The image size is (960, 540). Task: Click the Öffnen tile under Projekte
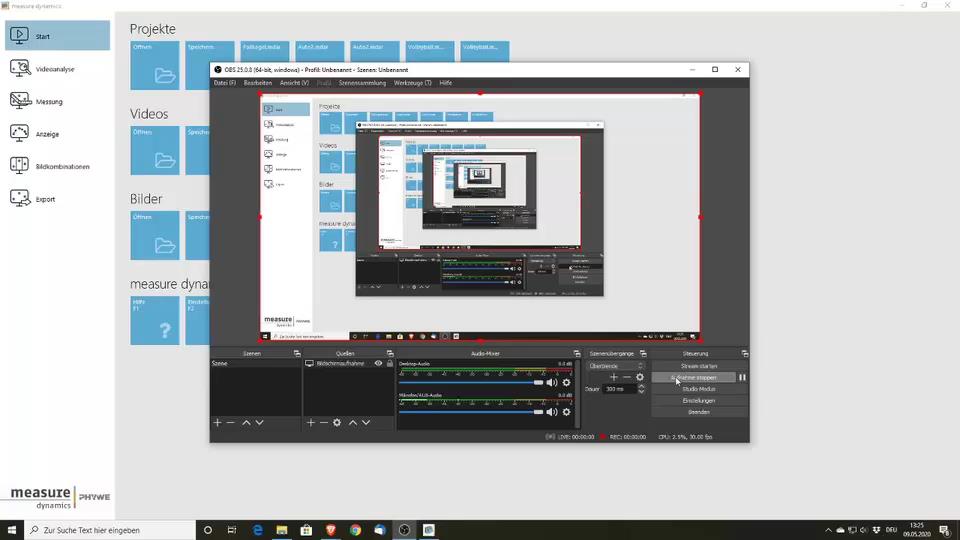pyautogui.click(x=155, y=66)
